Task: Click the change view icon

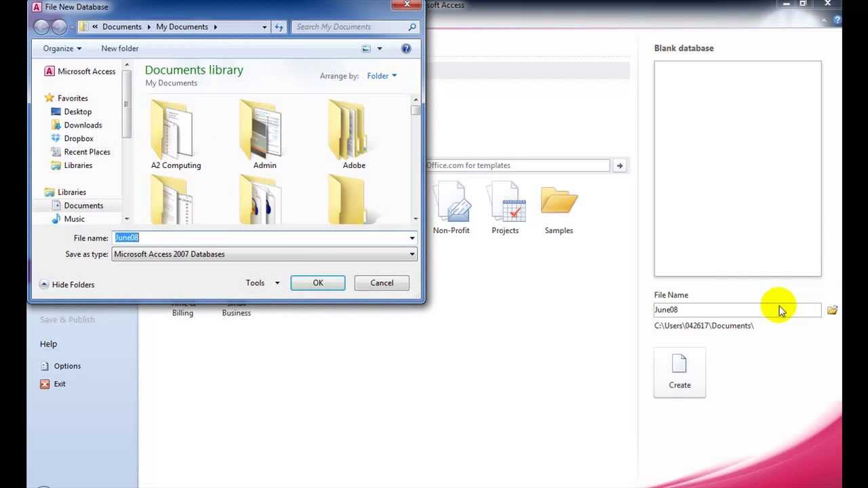Action: click(366, 48)
